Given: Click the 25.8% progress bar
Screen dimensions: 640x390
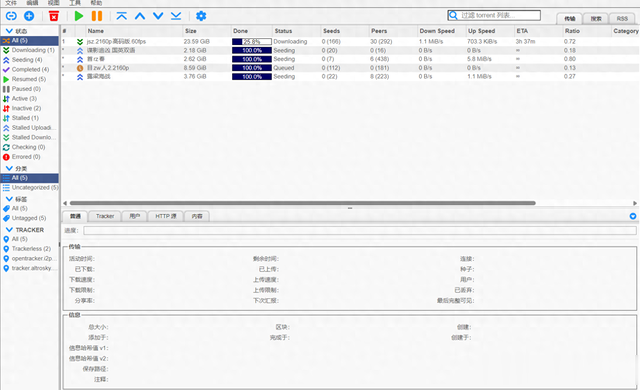Looking at the screenshot, I should pos(251,42).
